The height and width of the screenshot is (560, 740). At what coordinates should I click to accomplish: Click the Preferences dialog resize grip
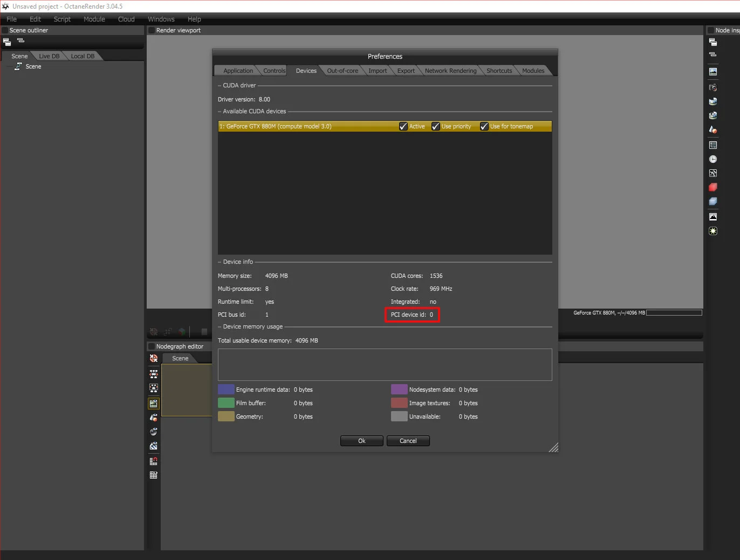(x=553, y=447)
